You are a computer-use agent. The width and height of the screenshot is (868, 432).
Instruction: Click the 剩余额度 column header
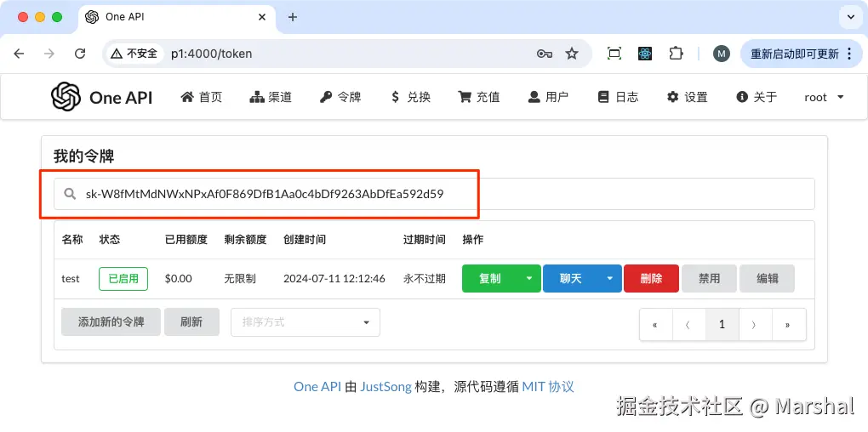245,240
